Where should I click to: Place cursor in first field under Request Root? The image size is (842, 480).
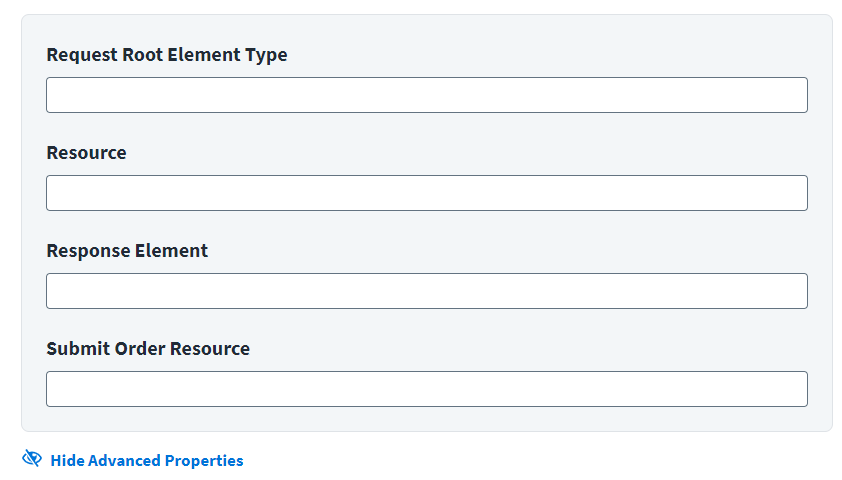click(427, 95)
